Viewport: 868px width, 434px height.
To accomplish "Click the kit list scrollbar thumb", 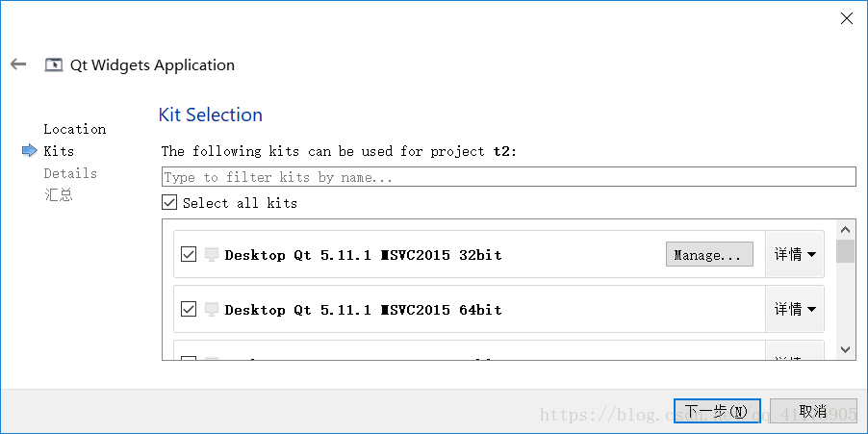I will [x=845, y=251].
